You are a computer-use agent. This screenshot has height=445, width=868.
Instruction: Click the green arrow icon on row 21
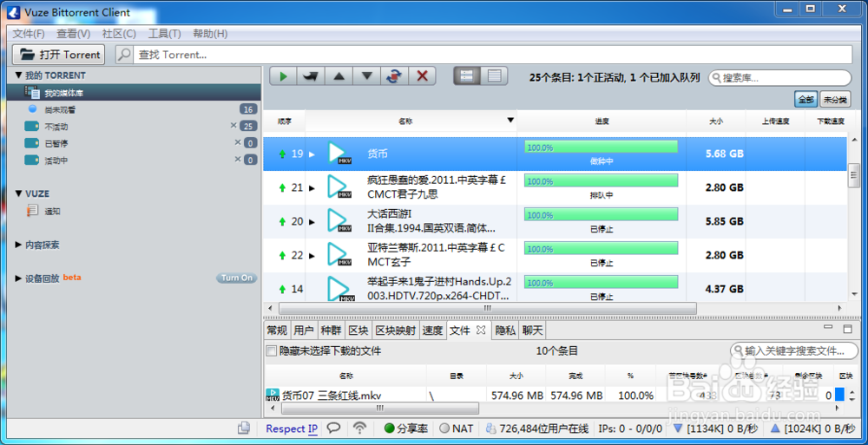(282, 187)
